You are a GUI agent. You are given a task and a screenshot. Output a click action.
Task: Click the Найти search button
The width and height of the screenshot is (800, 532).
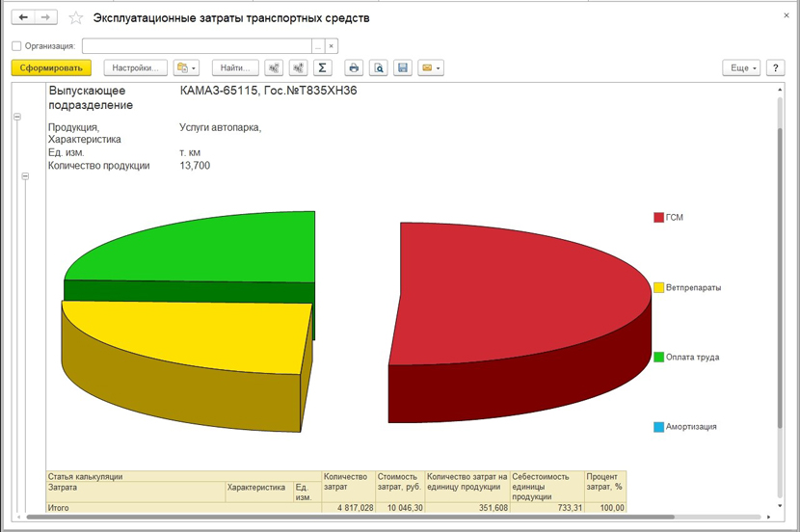coord(235,67)
